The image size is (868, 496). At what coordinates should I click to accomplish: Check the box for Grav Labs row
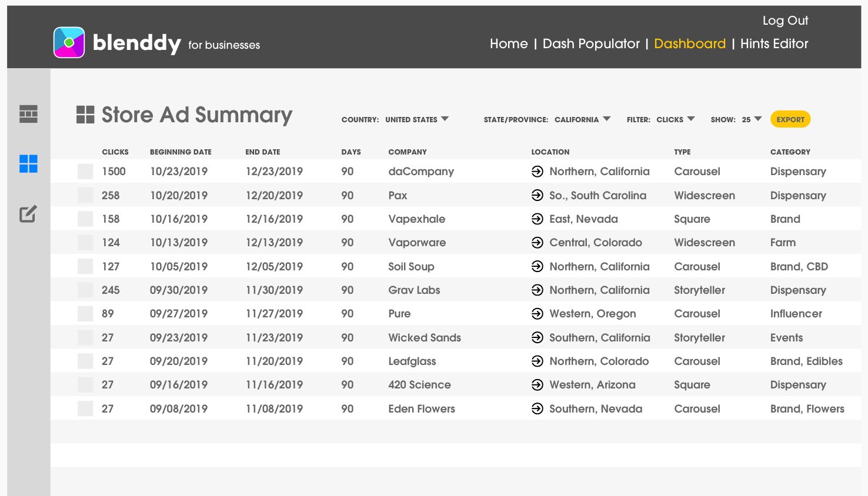tap(85, 290)
